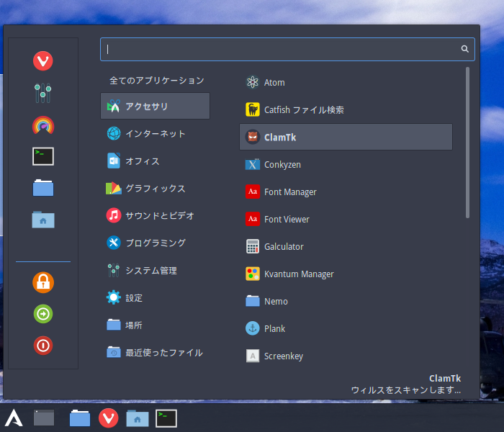Launch Nemo file manager
The image size is (504, 432).
pyautogui.click(x=346, y=301)
